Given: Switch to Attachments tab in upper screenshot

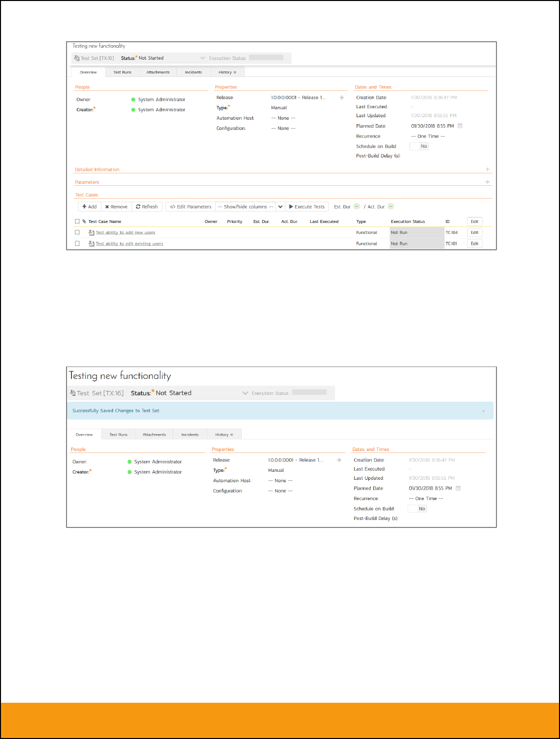Looking at the screenshot, I should (x=158, y=73).
